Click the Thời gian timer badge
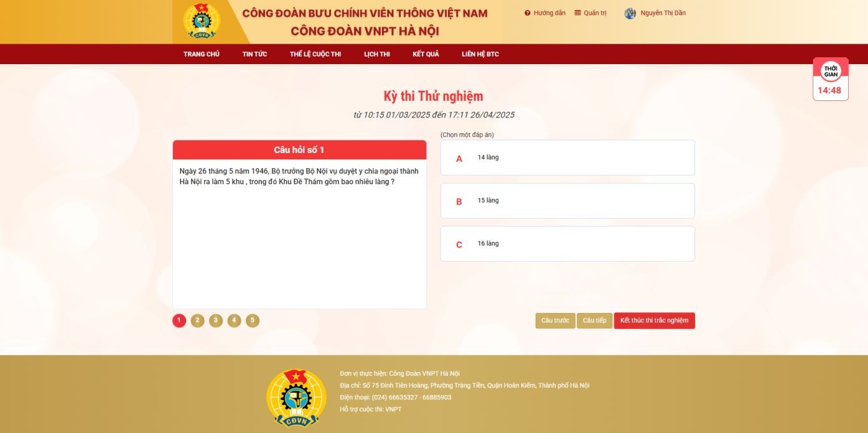The width and height of the screenshot is (868, 433). pos(831,79)
